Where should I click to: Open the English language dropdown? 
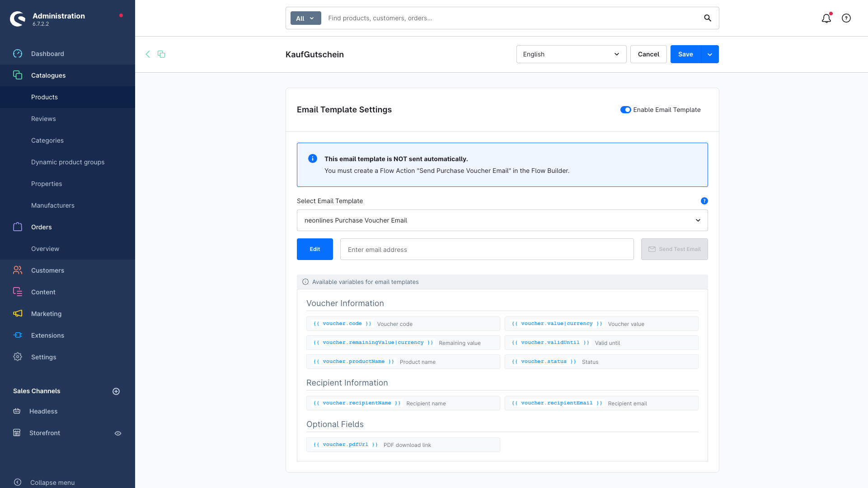click(x=571, y=54)
